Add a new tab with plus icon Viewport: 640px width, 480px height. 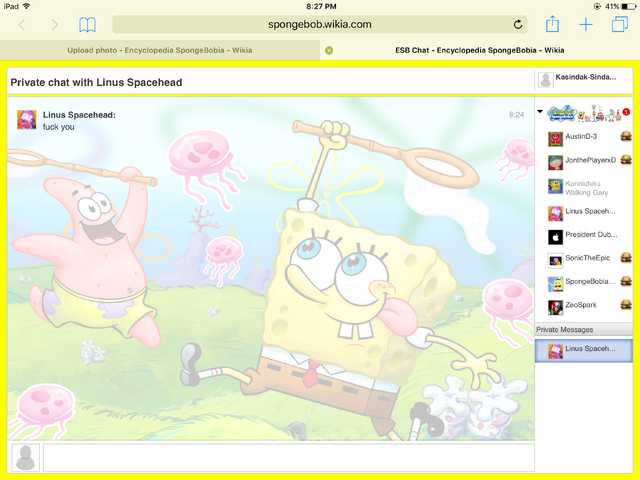coord(586,25)
